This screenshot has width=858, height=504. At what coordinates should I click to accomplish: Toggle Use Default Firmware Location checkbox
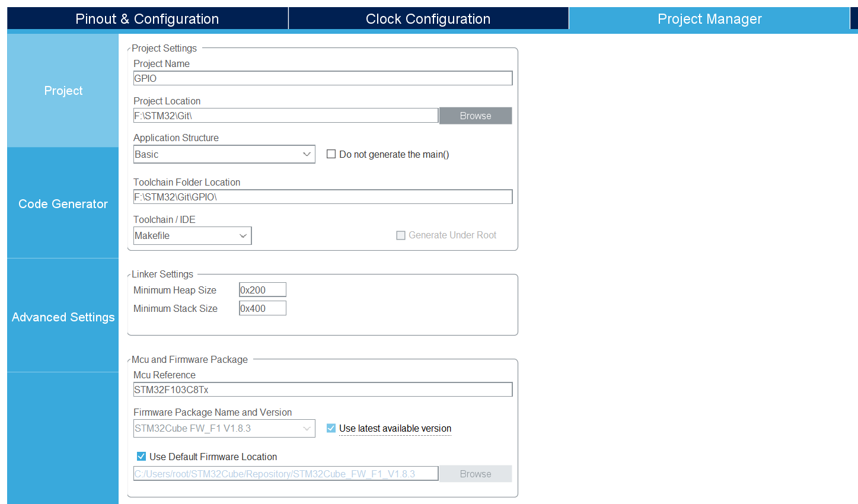[x=142, y=457]
